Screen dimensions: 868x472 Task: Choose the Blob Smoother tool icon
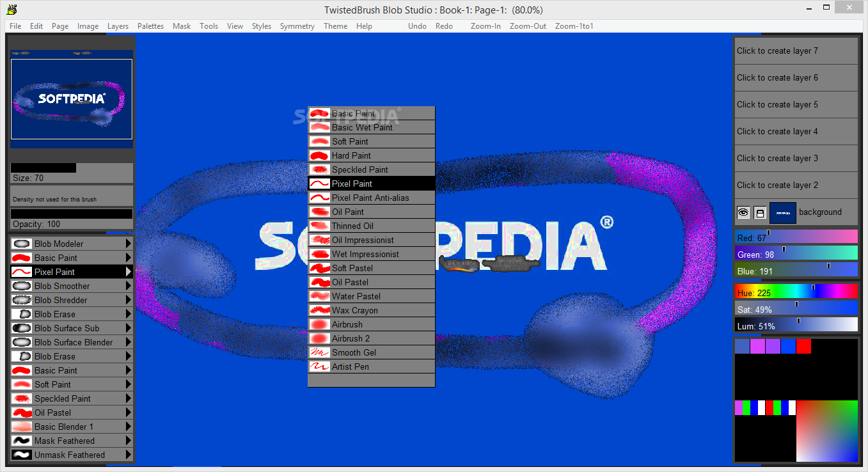point(22,286)
